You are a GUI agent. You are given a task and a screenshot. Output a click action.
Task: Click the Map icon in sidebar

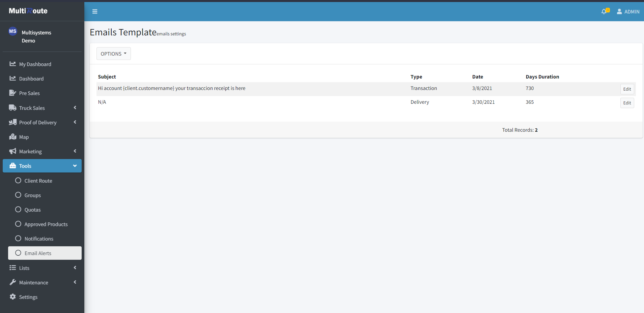(13, 137)
